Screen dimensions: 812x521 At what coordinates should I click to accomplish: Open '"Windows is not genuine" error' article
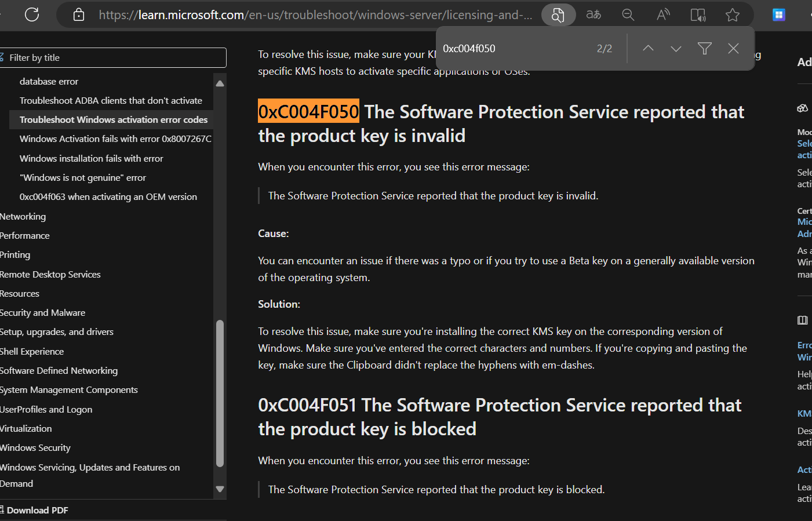[83, 177]
